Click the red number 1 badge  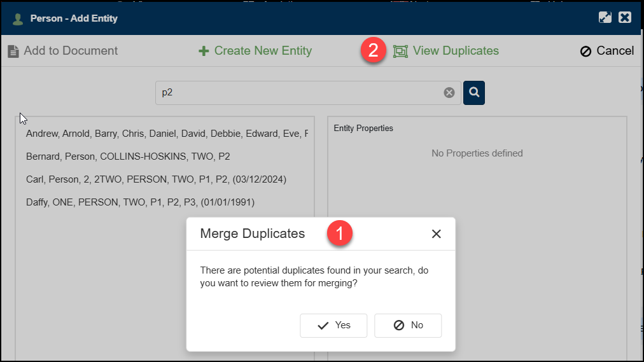click(x=339, y=233)
